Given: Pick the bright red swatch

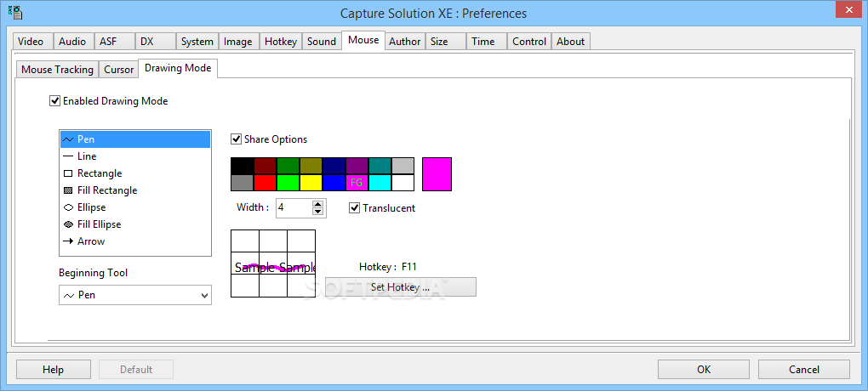Looking at the screenshot, I should (x=266, y=183).
